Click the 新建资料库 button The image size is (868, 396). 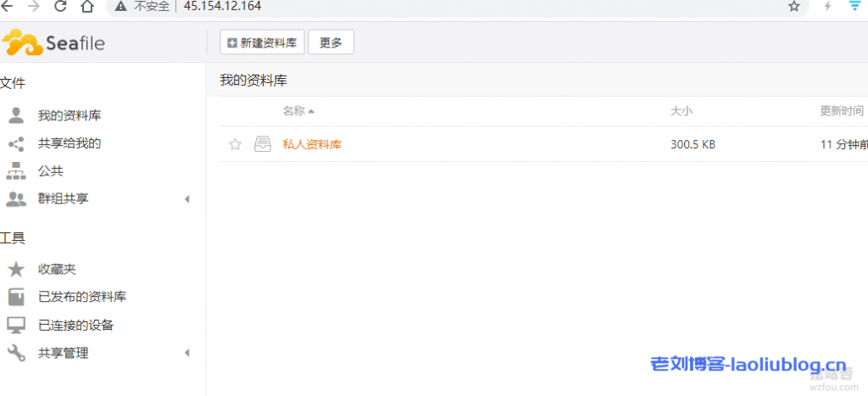263,42
